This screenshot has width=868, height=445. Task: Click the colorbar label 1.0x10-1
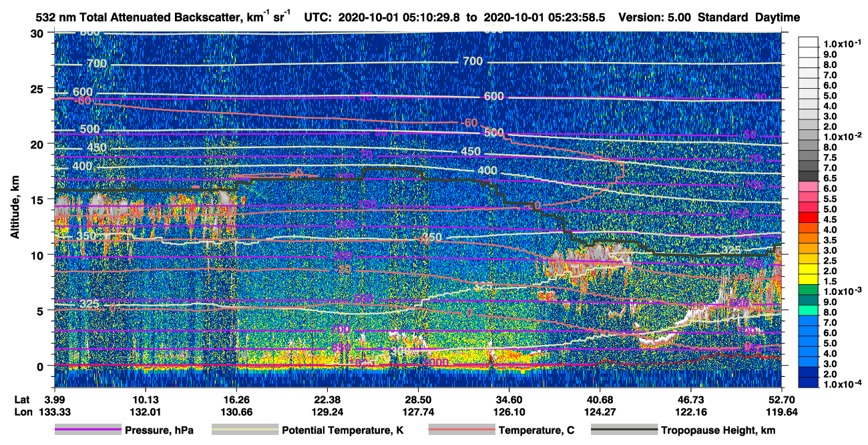[841, 43]
